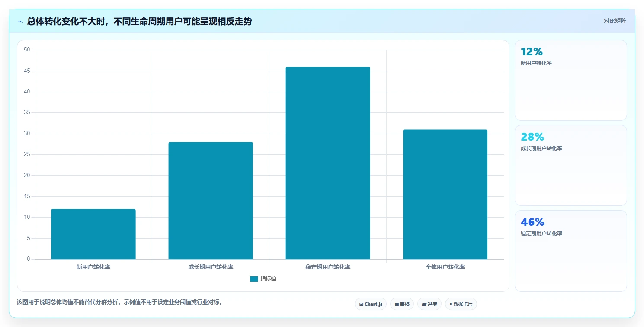Click the 稳定期用户转化率 x-axis label
The image size is (644, 327).
(x=328, y=267)
